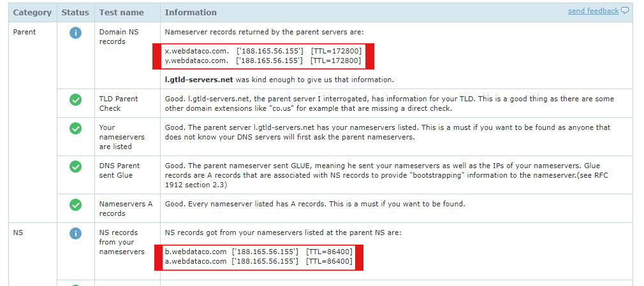Click info icon for NS records from your nameservers
This screenshot has height=286, width=644.
(x=75, y=234)
